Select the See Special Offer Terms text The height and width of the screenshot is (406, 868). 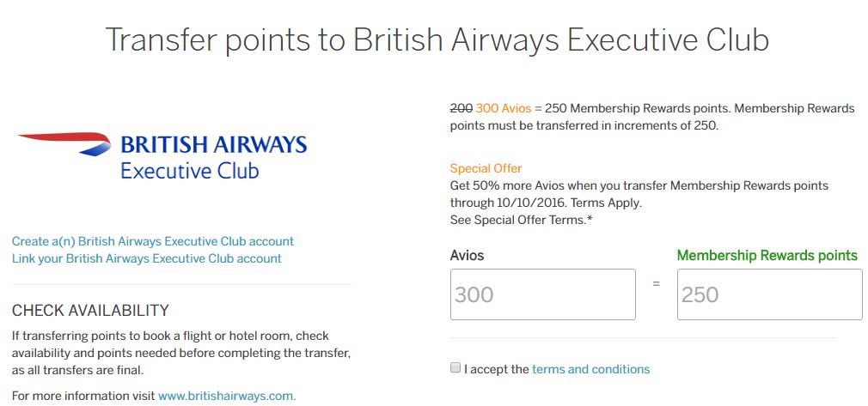tap(521, 220)
